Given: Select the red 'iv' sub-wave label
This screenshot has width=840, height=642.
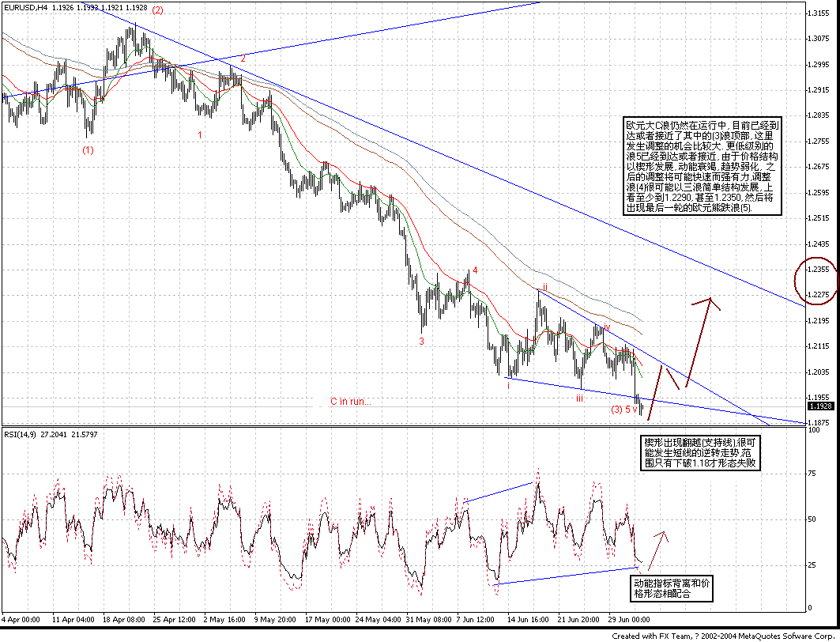Looking at the screenshot, I should tap(607, 327).
